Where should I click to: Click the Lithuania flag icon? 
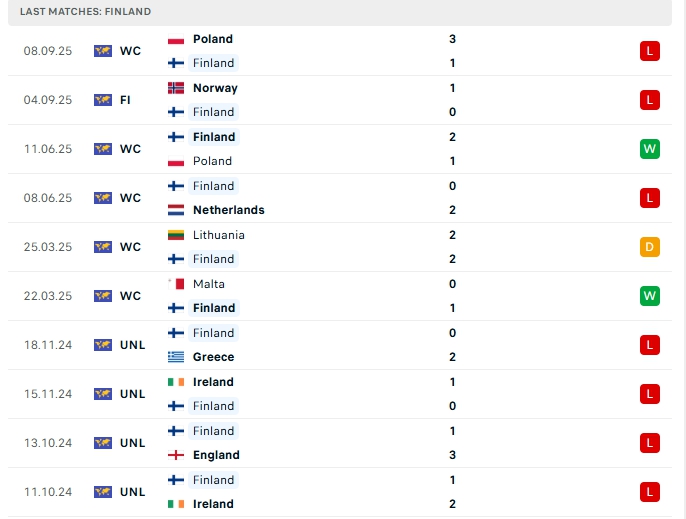tap(176, 235)
